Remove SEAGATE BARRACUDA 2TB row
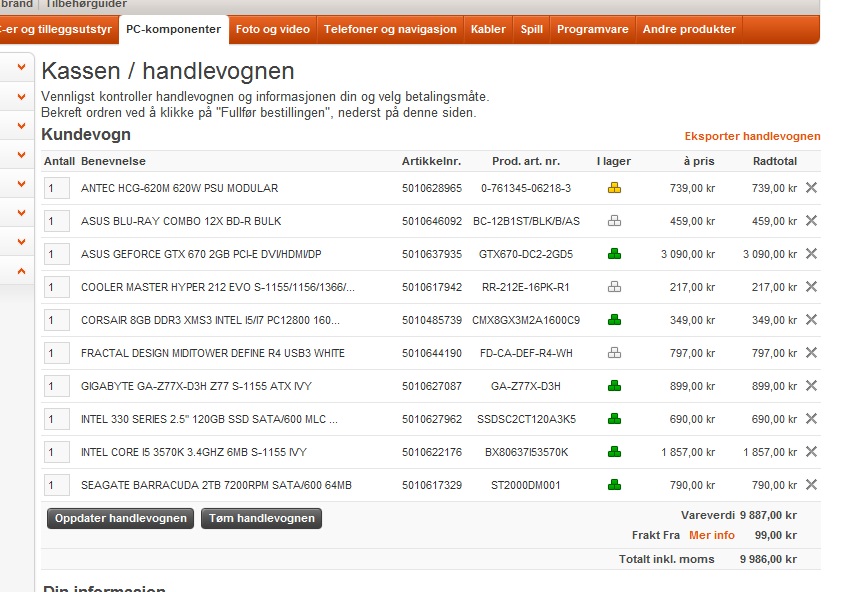 [x=811, y=485]
